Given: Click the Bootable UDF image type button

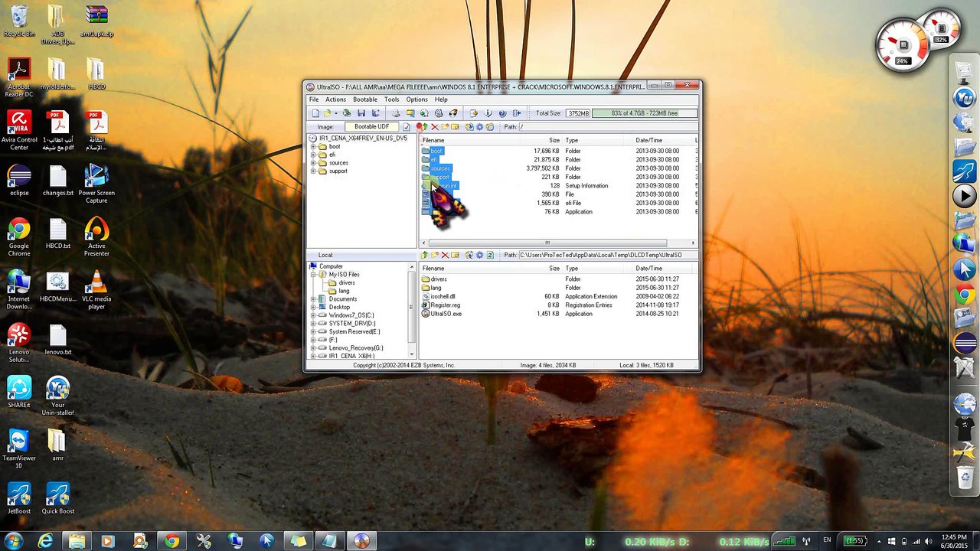Looking at the screenshot, I should [371, 127].
